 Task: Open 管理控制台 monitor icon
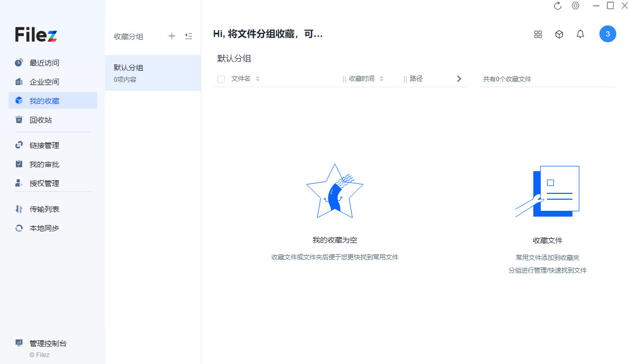[x=19, y=343]
